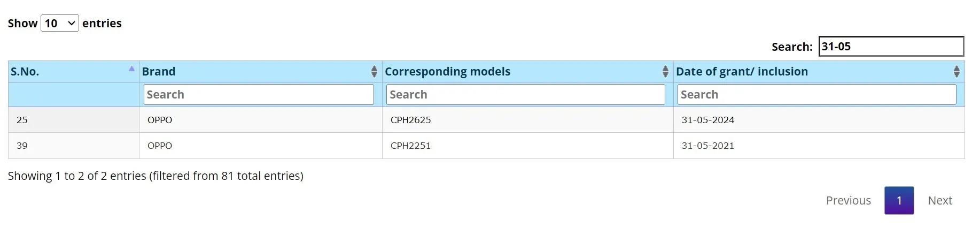Select page 1 in pagination

tap(899, 200)
